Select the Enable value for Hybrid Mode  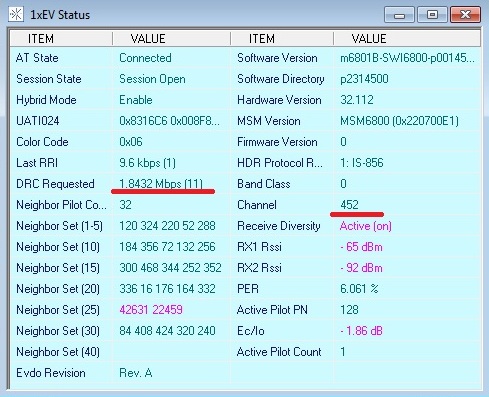(x=136, y=100)
